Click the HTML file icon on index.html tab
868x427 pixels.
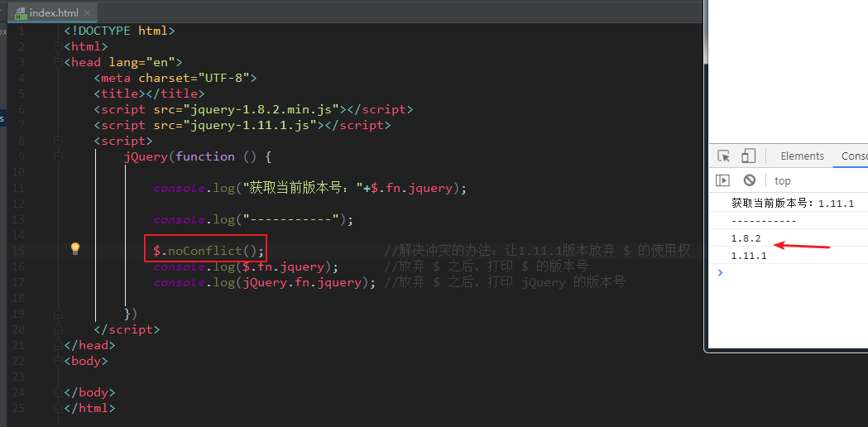point(21,12)
